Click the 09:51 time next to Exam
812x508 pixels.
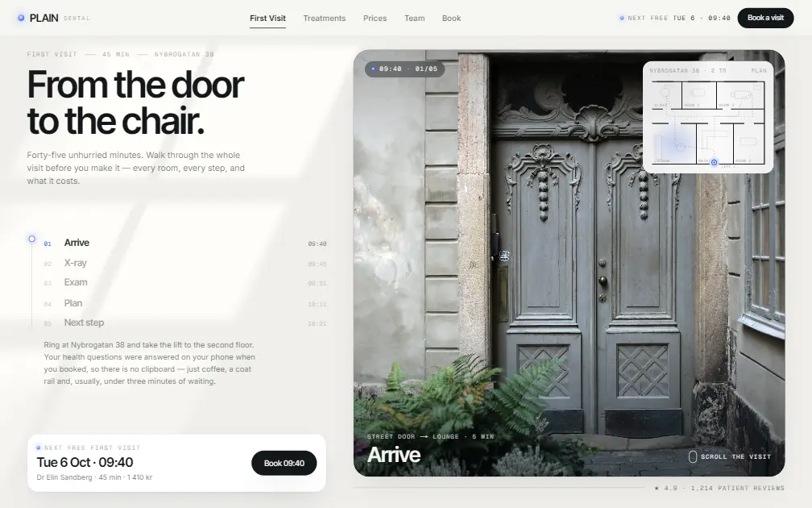(317, 284)
